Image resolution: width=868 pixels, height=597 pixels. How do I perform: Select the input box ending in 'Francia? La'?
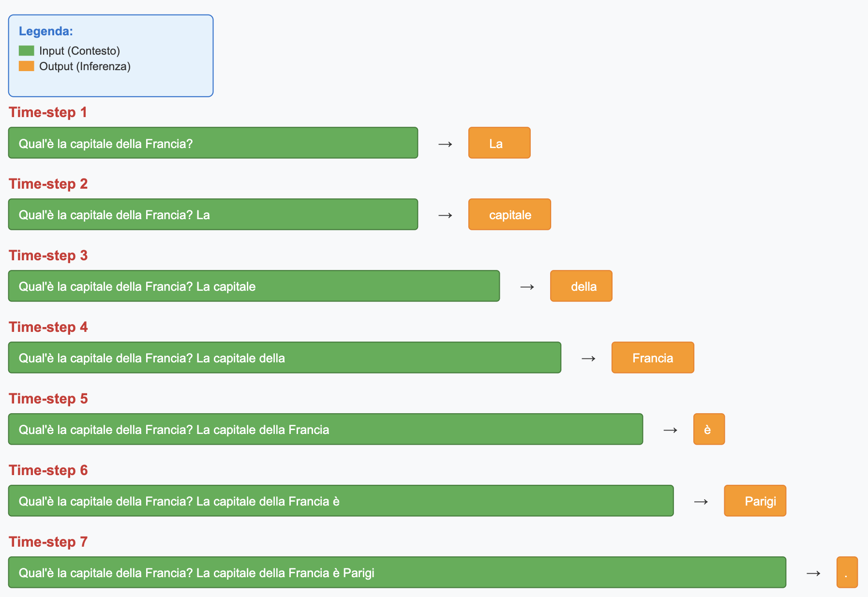point(213,215)
